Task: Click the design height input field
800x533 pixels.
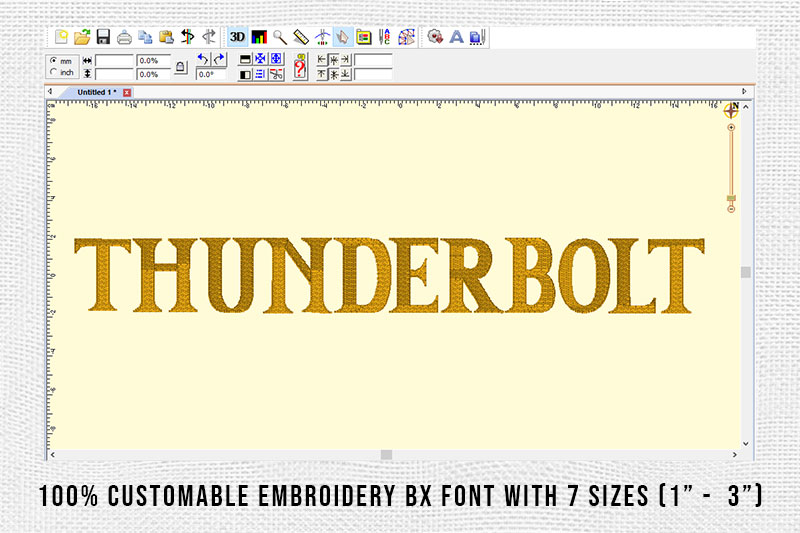Action: pyautogui.click(x=114, y=74)
